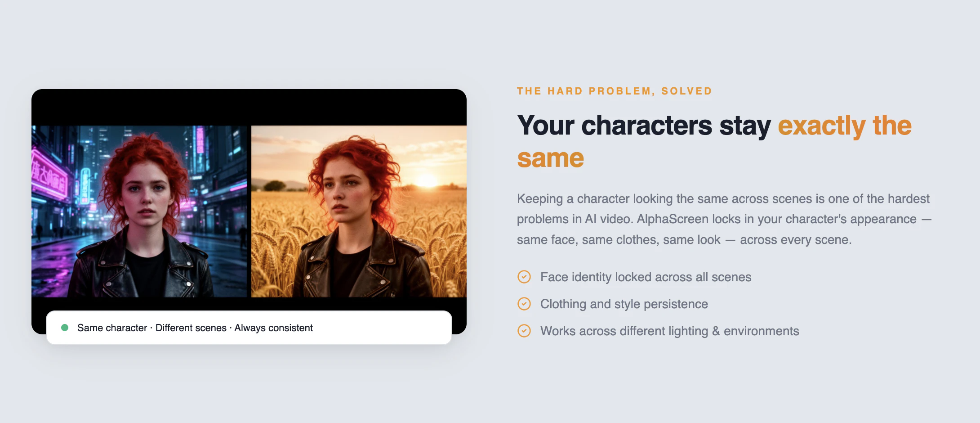The image size is (980, 423).
Task: Click the orange word 'same' in heading
Action: tap(550, 158)
